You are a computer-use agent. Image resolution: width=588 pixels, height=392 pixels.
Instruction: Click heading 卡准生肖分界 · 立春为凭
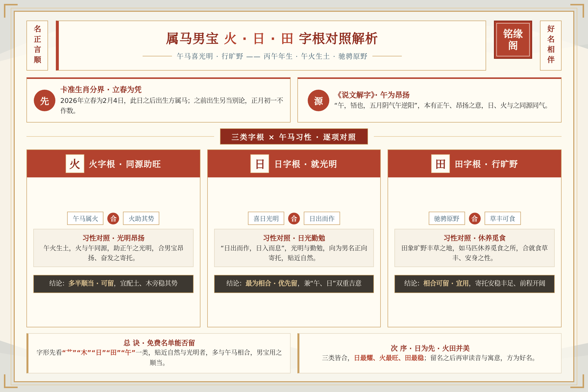click(x=101, y=89)
